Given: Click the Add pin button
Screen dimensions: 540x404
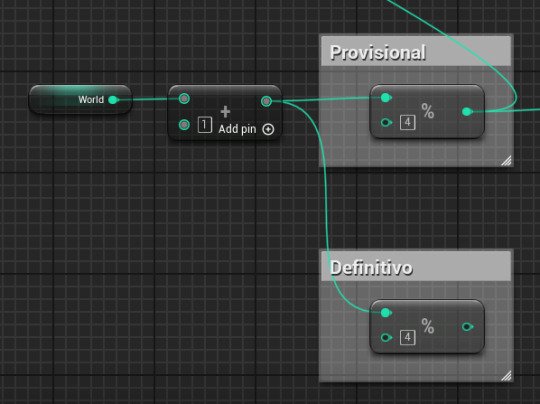Looking at the screenshot, I should (246, 129).
